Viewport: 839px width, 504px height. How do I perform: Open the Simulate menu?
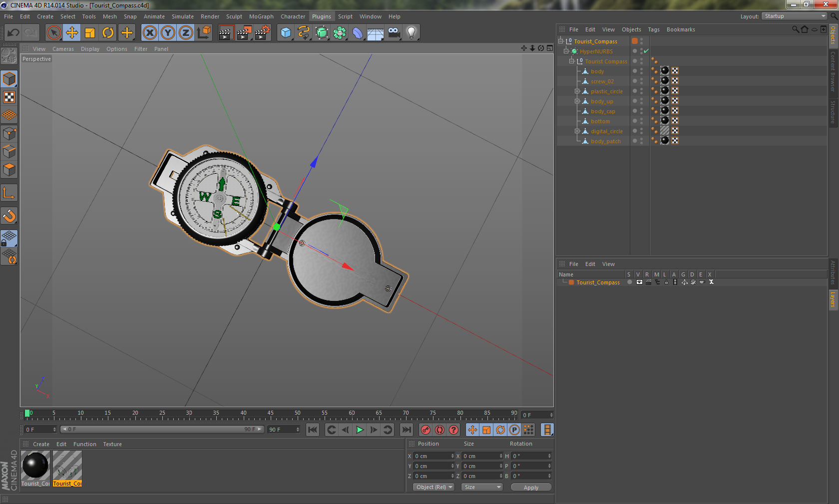point(183,16)
